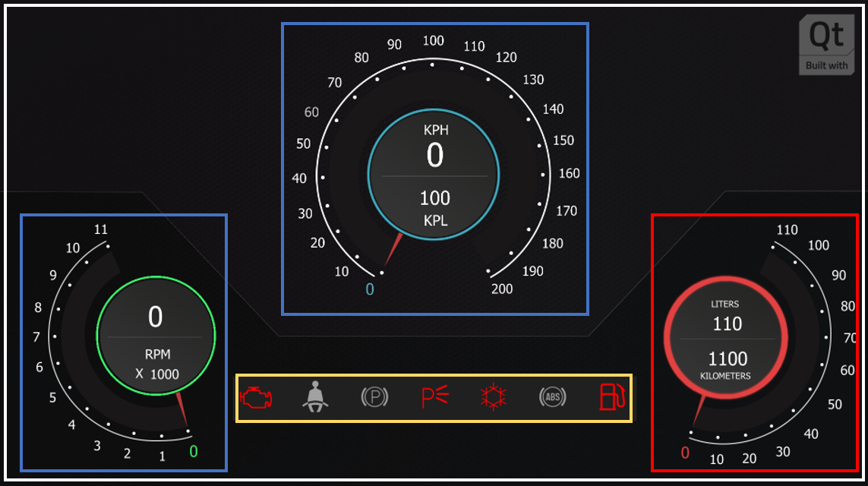Click the seatbelt reminder indicator icon

coord(315,397)
